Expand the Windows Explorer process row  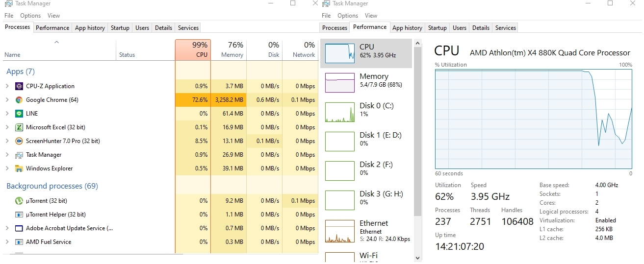(7, 168)
